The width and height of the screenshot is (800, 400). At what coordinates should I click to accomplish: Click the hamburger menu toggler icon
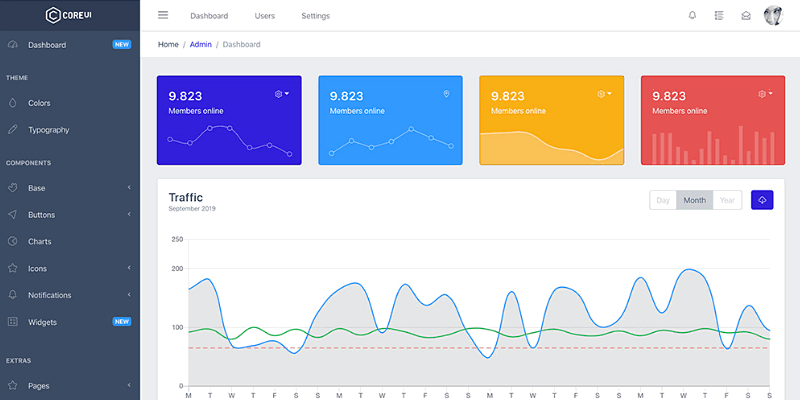163,15
